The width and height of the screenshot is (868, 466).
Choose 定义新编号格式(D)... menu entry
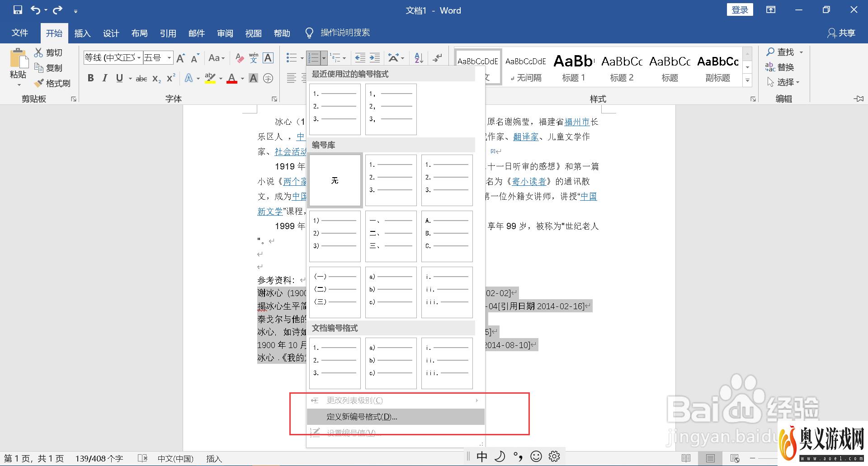pyautogui.click(x=396, y=417)
